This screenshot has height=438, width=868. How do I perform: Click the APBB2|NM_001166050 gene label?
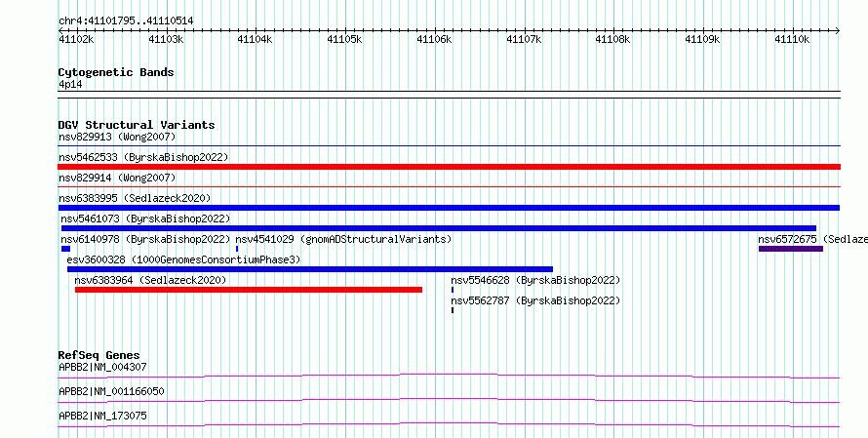111,391
